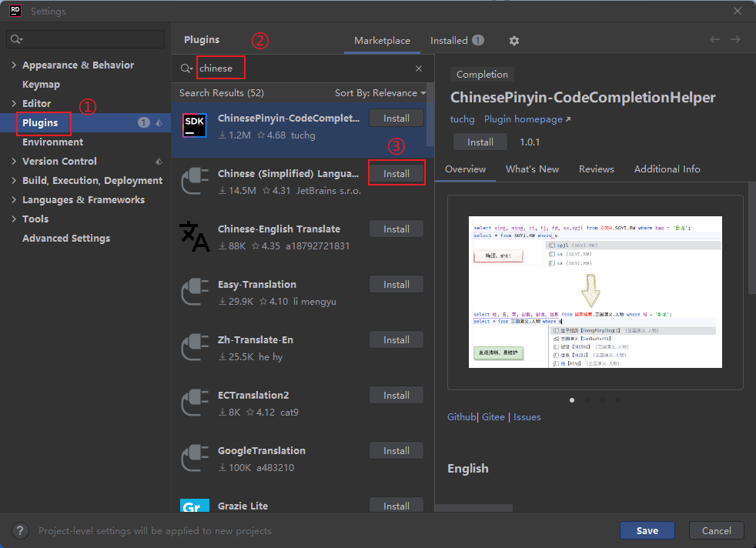
Task: Expand the Tools settings section
Action: (14, 219)
